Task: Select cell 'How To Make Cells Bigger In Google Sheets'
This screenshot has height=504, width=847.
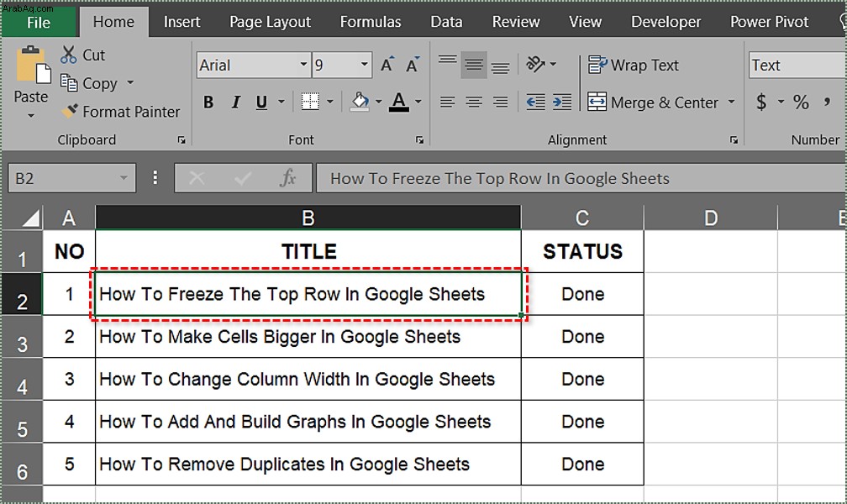Action: click(308, 337)
